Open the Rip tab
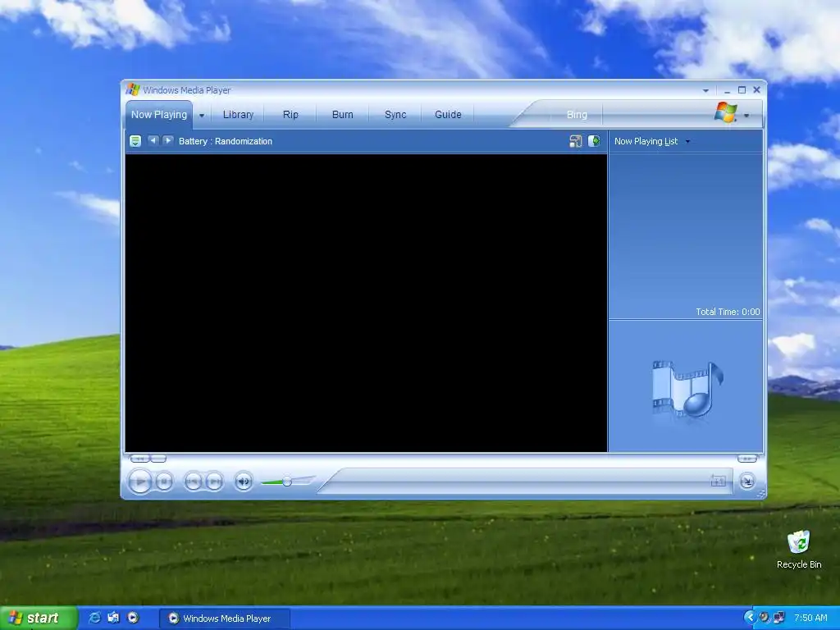This screenshot has width=840, height=630. [x=290, y=115]
